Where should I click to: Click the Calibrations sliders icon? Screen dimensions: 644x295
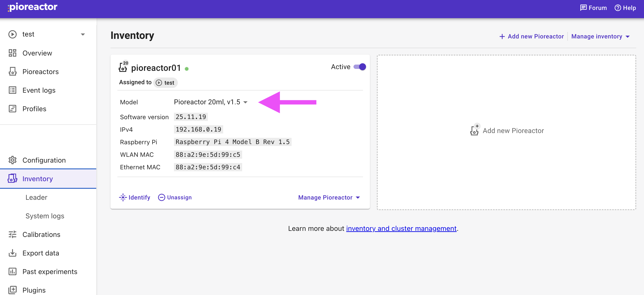point(12,235)
